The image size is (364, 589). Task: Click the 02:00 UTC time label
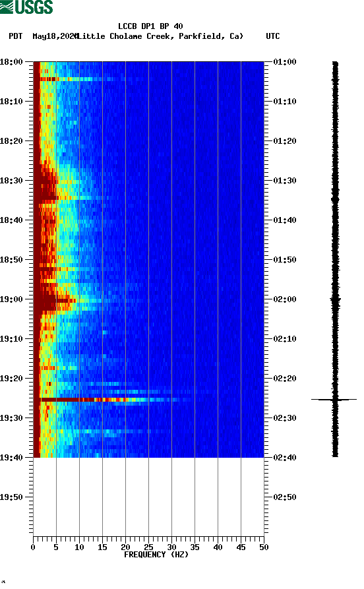(285, 299)
